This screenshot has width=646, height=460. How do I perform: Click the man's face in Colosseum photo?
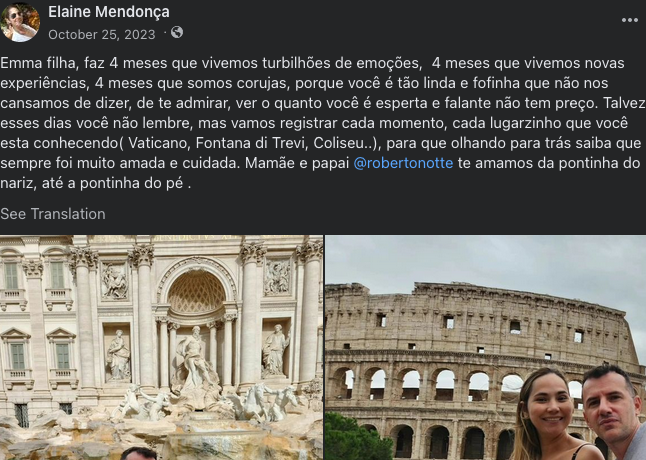tap(611, 409)
